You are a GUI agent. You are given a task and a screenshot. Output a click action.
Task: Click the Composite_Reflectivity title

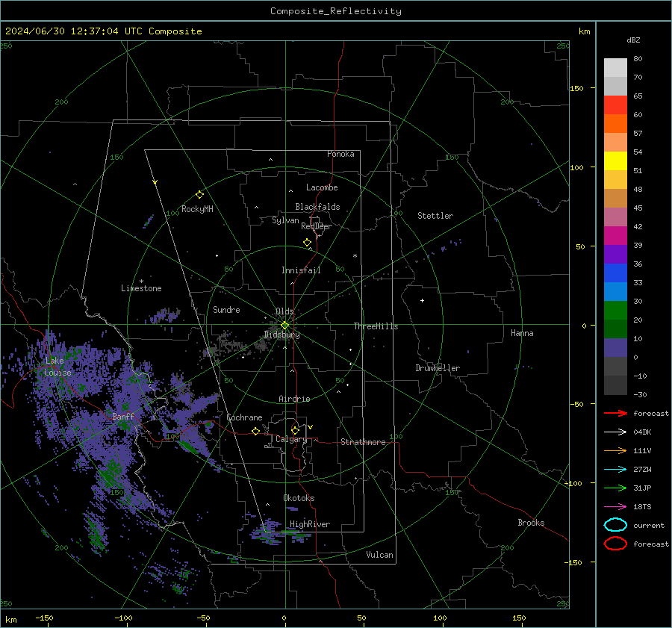click(x=336, y=11)
